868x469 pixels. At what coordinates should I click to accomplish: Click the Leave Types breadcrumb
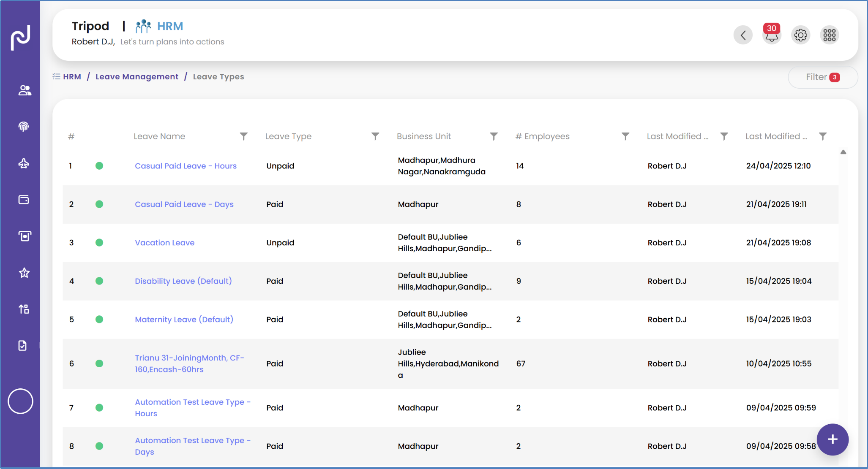click(218, 77)
